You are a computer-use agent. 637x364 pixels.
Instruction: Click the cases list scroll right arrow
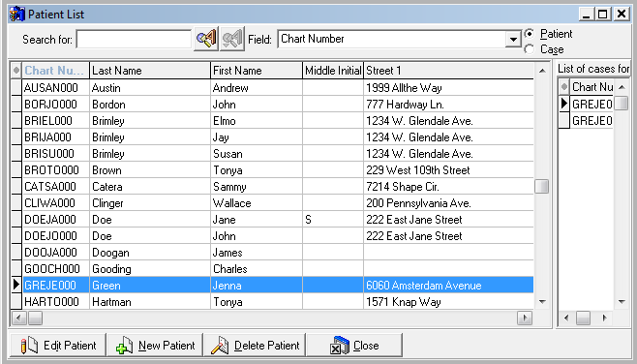tap(604, 318)
